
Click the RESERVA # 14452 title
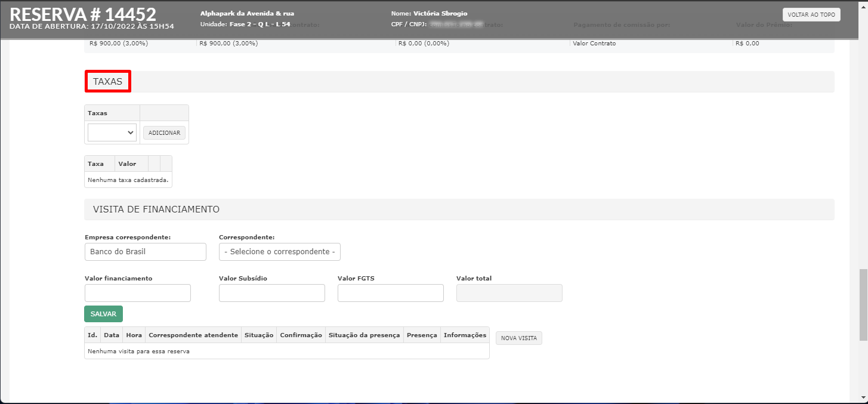(x=83, y=14)
